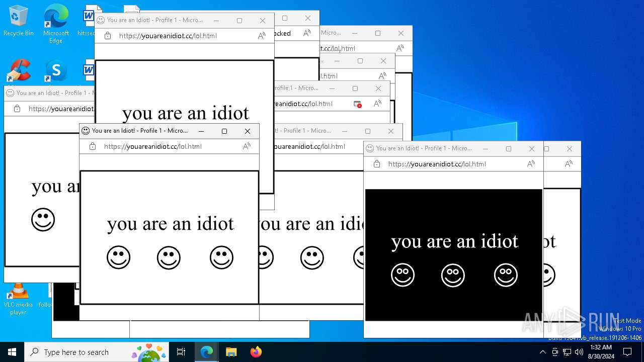
Task: Minimize the top Edge window with full title
Action: [x=216, y=21]
